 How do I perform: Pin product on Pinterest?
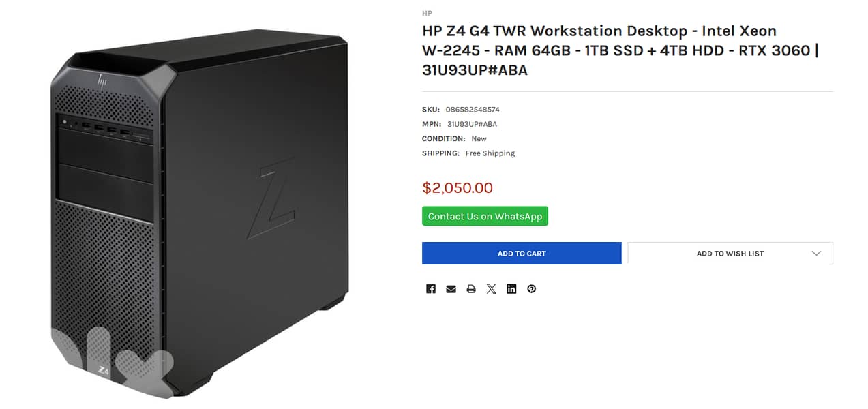[x=532, y=289]
